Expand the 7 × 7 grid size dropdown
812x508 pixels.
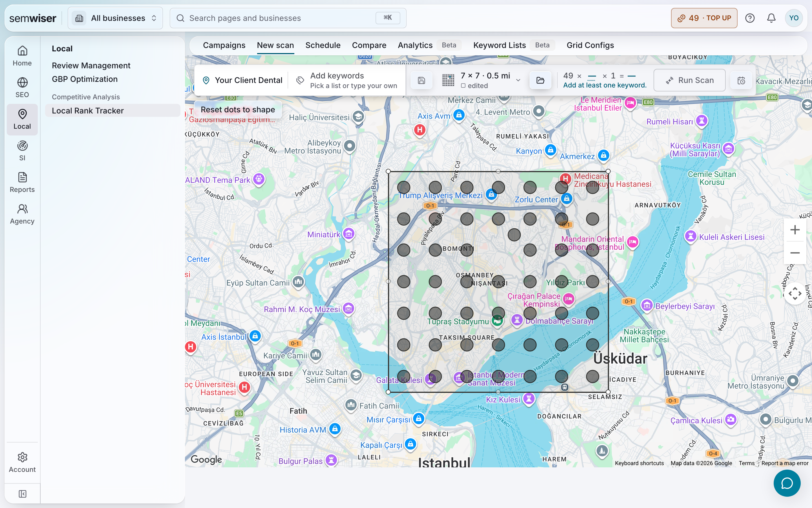click(481, 80)
